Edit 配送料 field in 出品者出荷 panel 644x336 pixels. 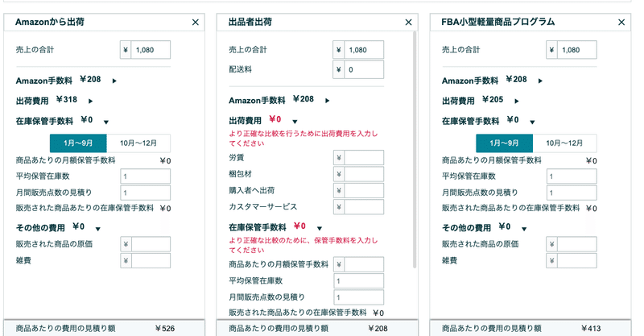click(364, 69)
